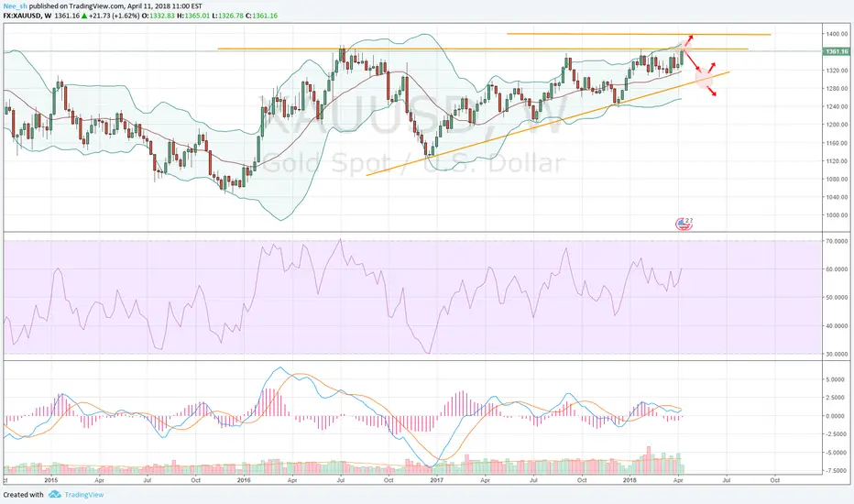
Task: Click the C:1361.16 close value
Action: tap(261, 16)
